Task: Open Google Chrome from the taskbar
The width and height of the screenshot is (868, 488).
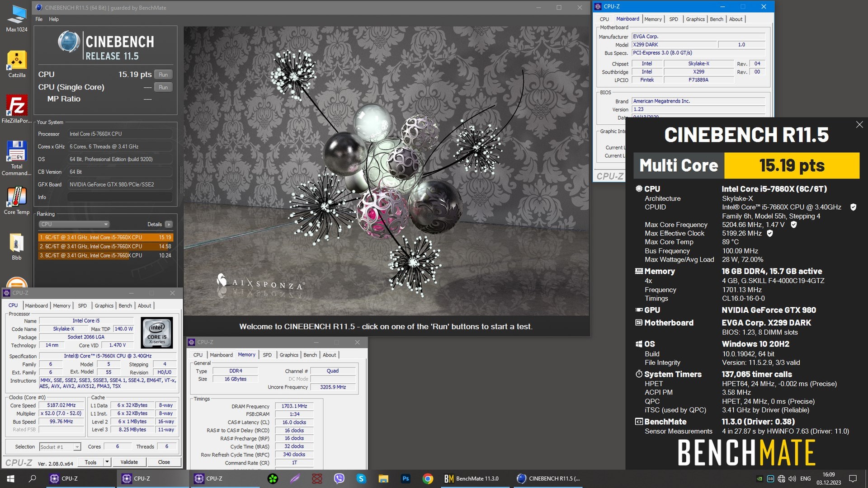Action: pos(428,479)
